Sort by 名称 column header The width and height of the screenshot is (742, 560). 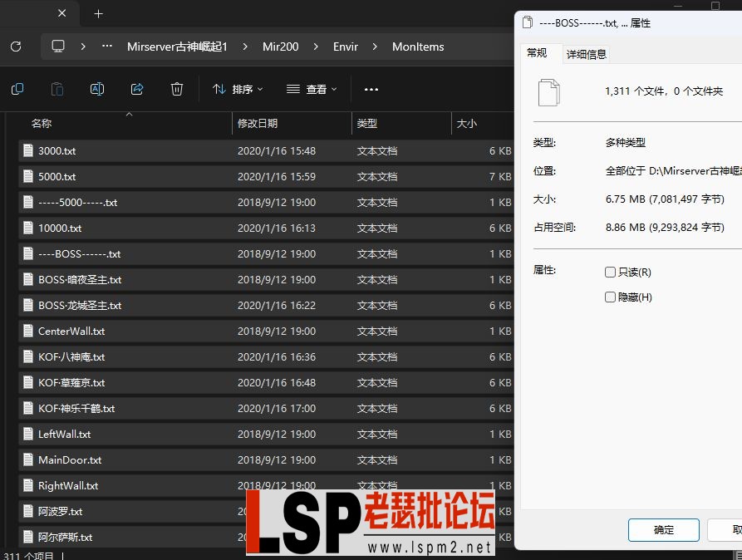point(42,123)
